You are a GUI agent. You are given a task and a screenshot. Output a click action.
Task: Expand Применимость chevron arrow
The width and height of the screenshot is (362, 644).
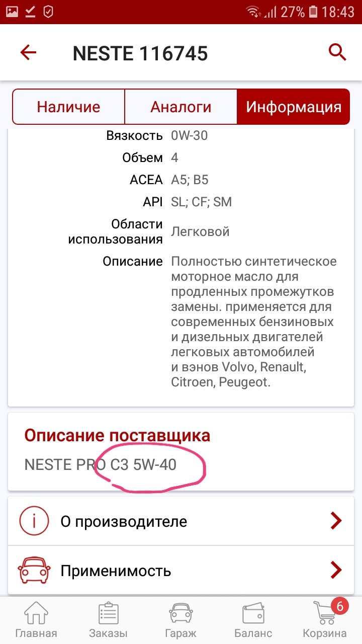coord(336,570)
